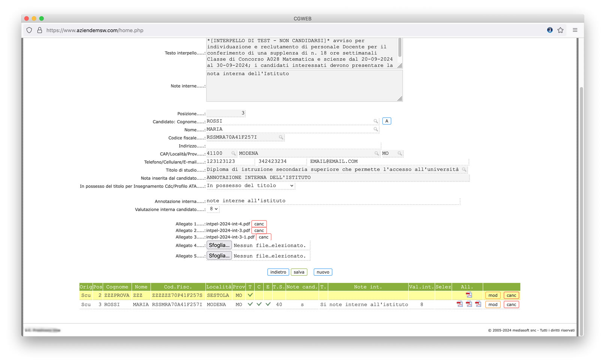
Task: Open PDF attachment icon in ZZZPROVA row
Action: [x=469, y=295]
